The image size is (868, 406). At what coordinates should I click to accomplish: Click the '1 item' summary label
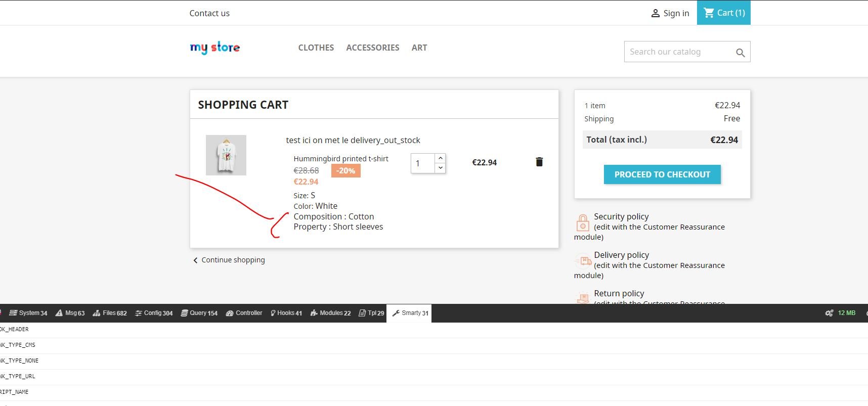click(x=595, y=106)
